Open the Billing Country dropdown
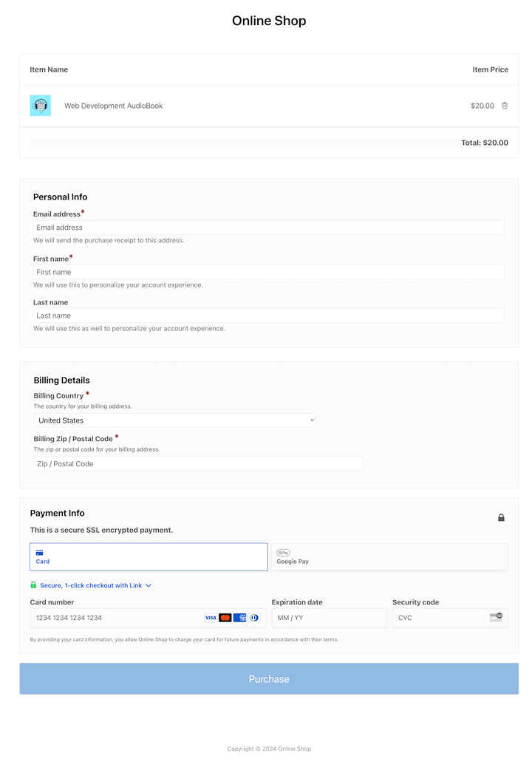Screen dimensions: 532x767 click(x=176, y=420)
